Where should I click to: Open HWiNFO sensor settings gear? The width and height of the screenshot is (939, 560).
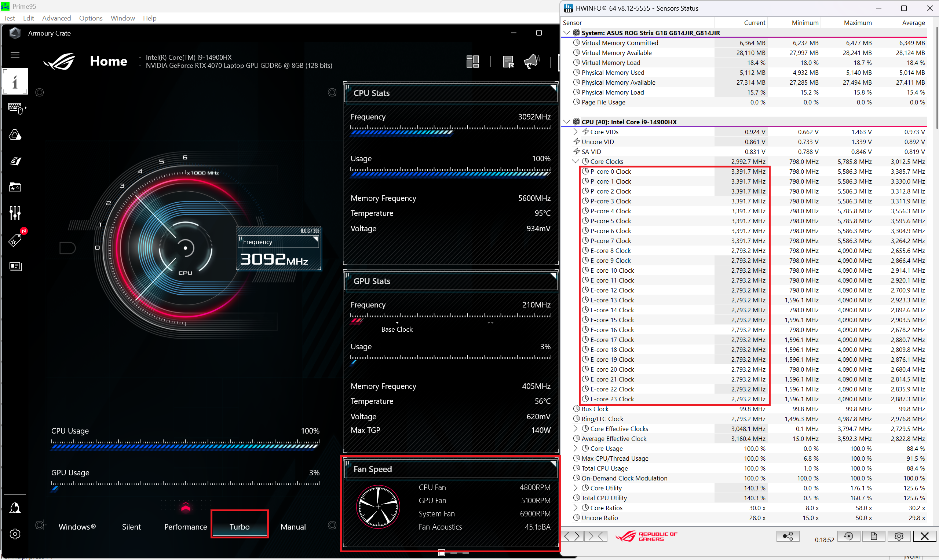(899, 536)
